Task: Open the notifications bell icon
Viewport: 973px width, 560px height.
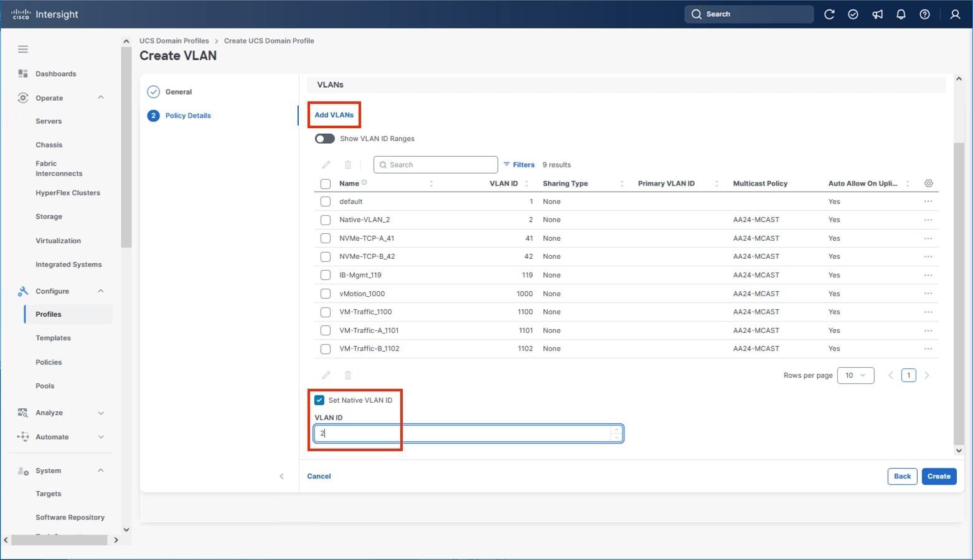Action: click(901, 14)
